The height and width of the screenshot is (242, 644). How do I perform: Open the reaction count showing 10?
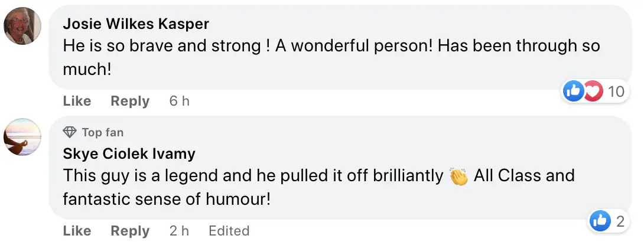pyautogui.click(x=616, y=91)
